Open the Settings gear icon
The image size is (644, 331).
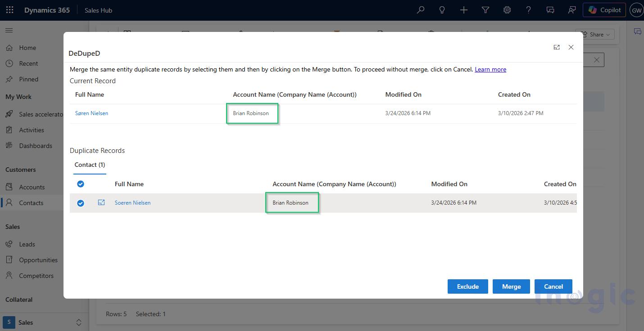(507, 9)
